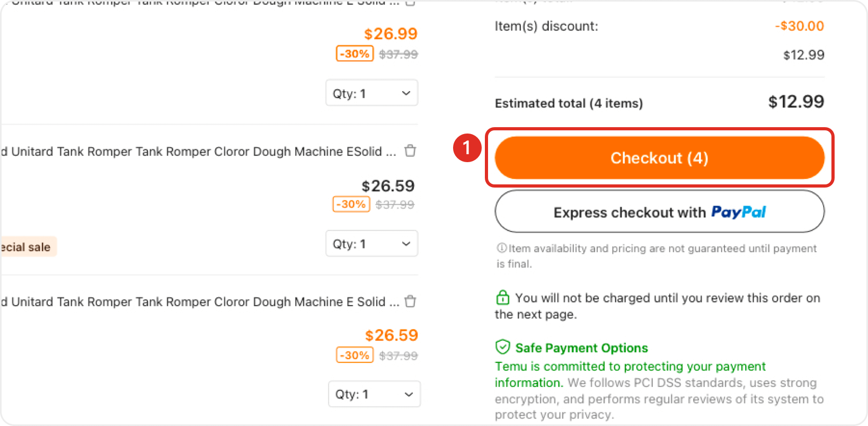The height and width of the screenshot is (426, 868).
Task: Click the special sale tag
Action: [28, 247]
